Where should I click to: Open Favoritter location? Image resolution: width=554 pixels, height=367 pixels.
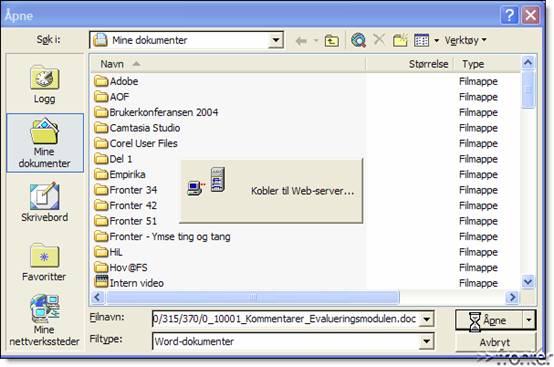click(45, 261)
